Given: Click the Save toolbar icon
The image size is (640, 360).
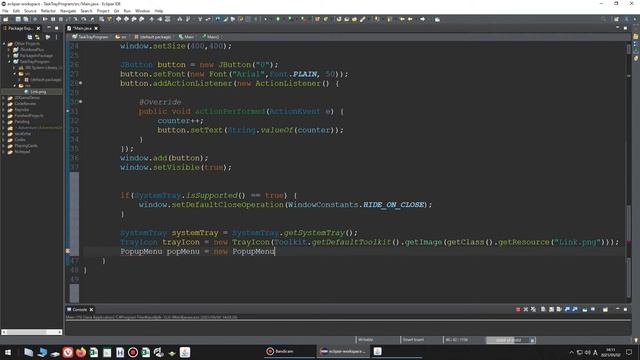Looking at the screenshot, I should [x=18, y=19].
